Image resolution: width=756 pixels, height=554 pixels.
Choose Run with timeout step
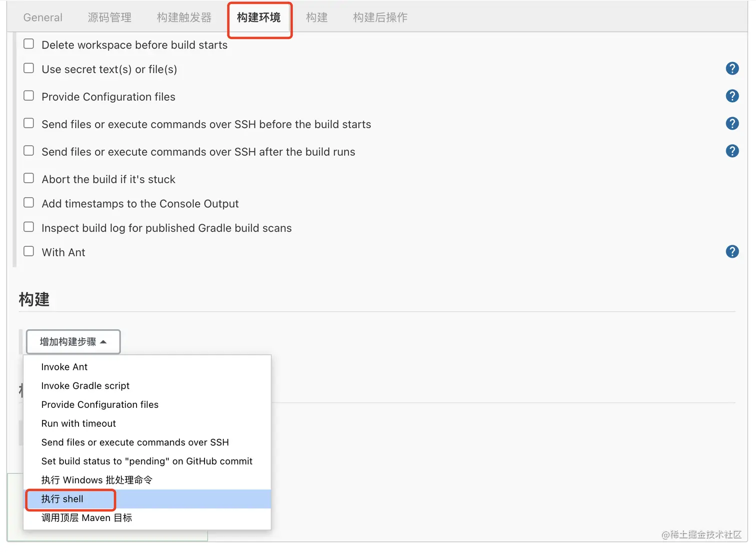click(147, 423)
